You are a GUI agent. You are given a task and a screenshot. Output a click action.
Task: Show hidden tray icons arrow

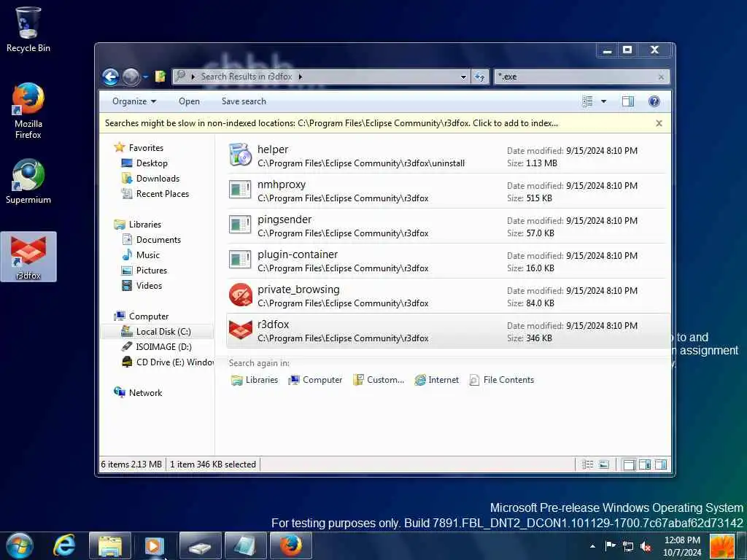[592, 546]
